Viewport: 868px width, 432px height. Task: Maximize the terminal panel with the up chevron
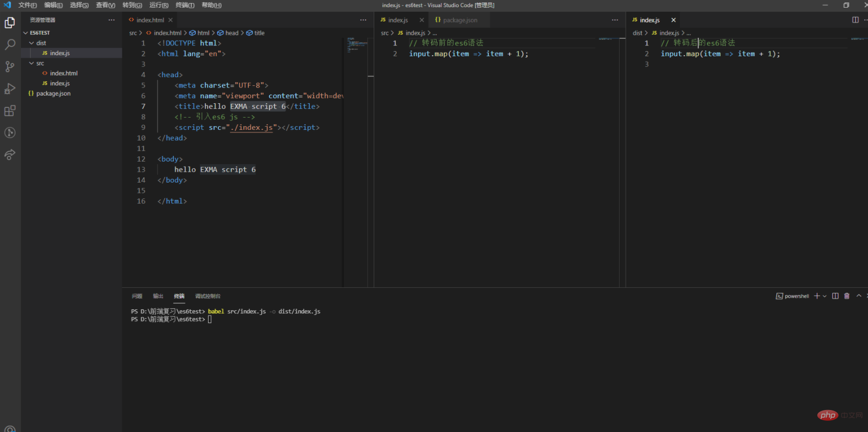(x=859, y=296)
